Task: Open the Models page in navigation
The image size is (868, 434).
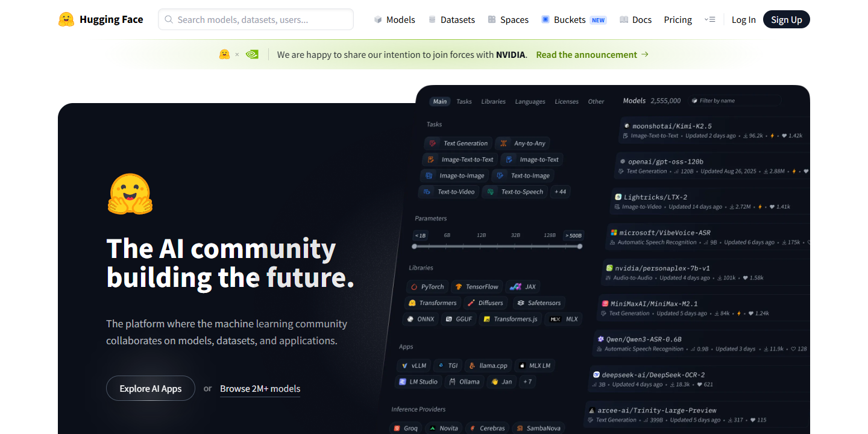Action: pyautogui.click(x=394, y=19)
